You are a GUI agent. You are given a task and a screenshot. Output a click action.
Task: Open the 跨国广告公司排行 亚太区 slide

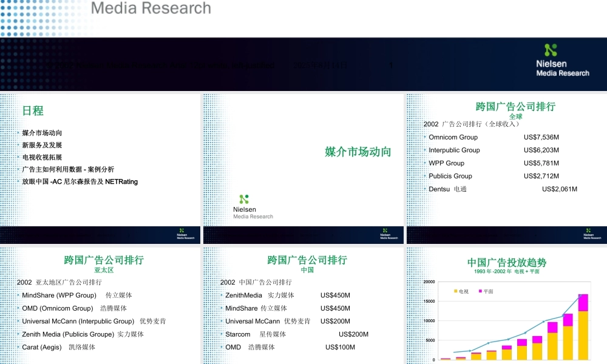click(100, 306)
